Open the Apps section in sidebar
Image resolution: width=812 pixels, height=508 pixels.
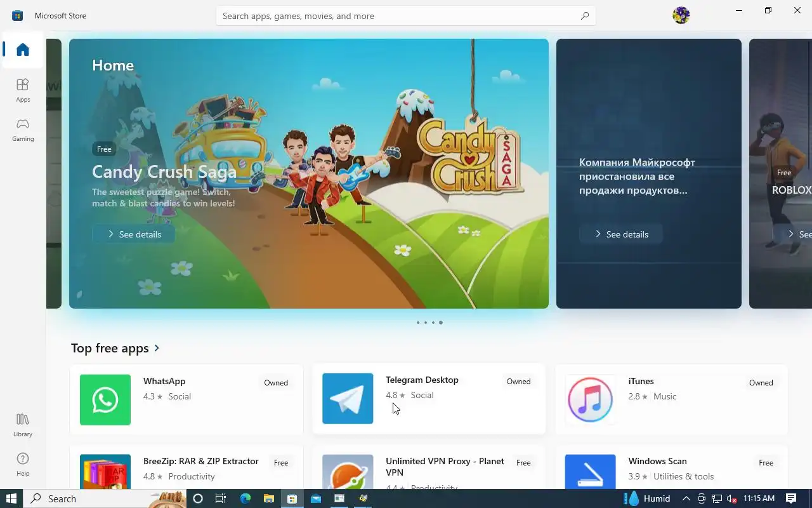coord(23,90)
